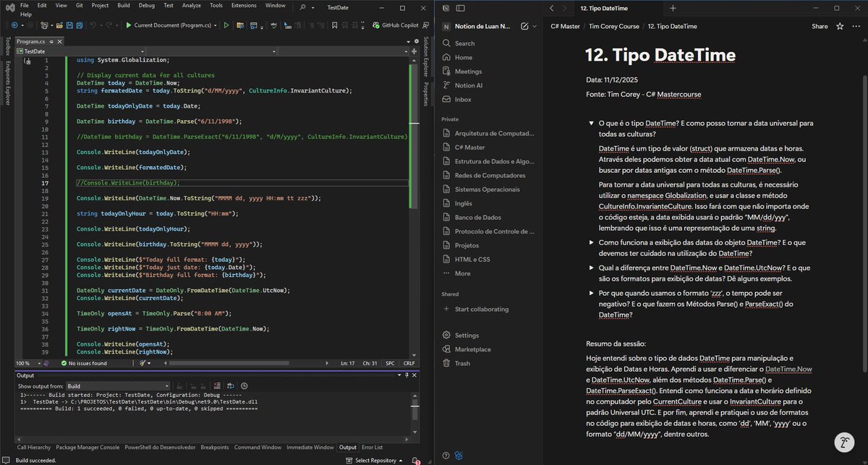868x465 pixels.
Task: Pin the Output panel with auto-hide icon
Action: click(x=407, y=375)
